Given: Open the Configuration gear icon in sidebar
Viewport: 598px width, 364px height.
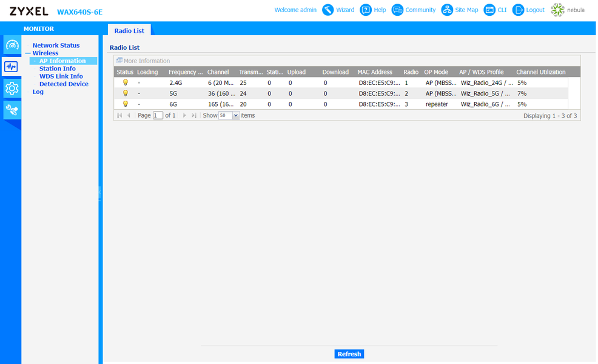Looking at the screenshot, I should click(12, 89).
